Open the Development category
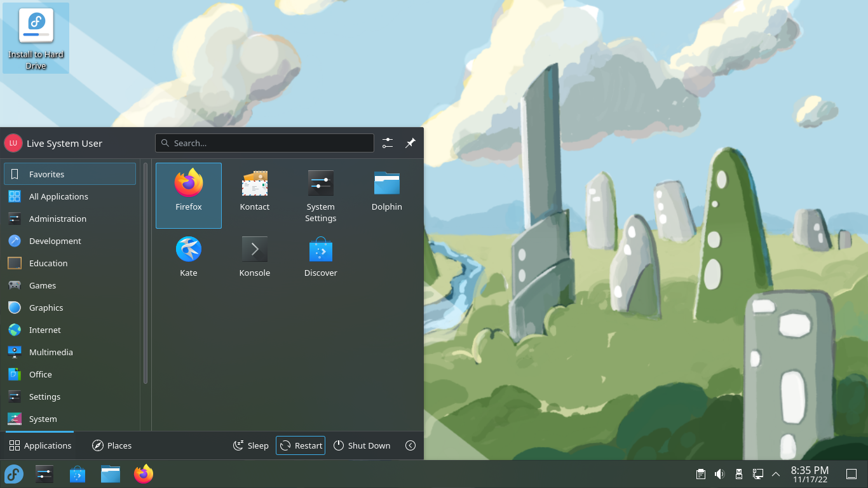The height and width of the screenshot is (488, 868). 70,241
